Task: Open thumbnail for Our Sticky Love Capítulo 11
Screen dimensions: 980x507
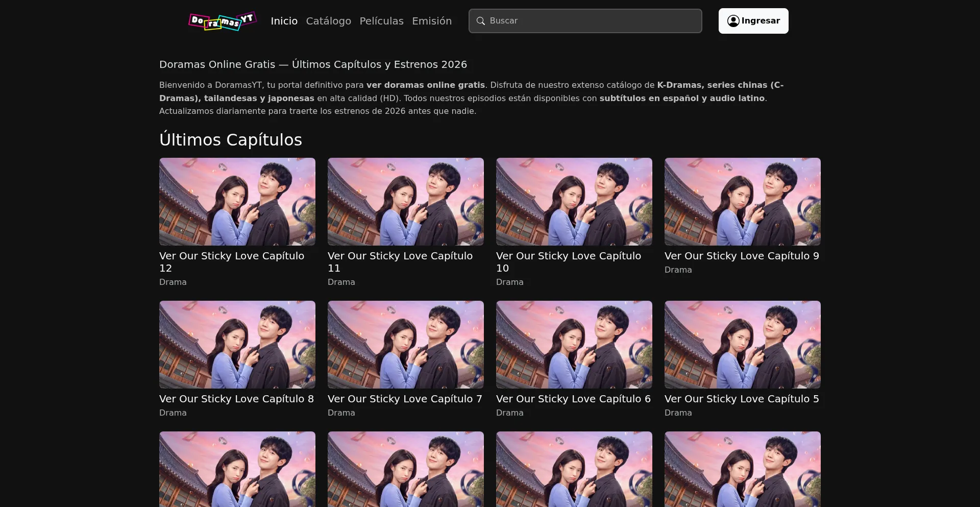Action: [406, 202]
